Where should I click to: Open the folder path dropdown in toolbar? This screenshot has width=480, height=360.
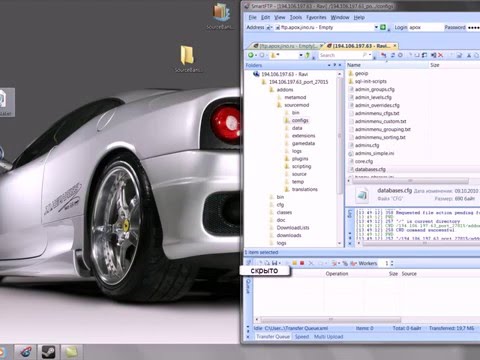301,55
